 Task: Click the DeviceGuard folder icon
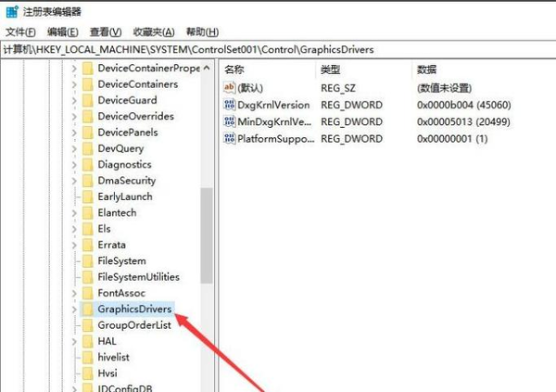[x=88, y=100]
